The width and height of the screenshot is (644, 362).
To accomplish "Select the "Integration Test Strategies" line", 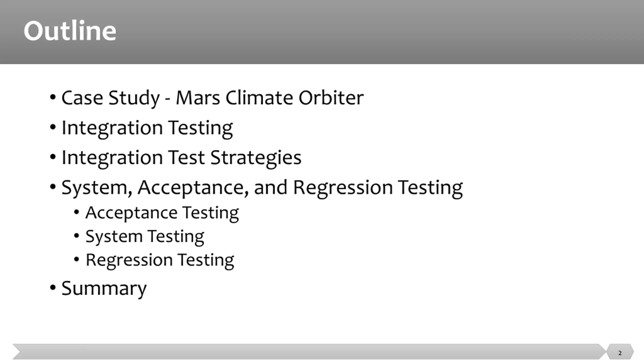I will (x=181, y=158).
